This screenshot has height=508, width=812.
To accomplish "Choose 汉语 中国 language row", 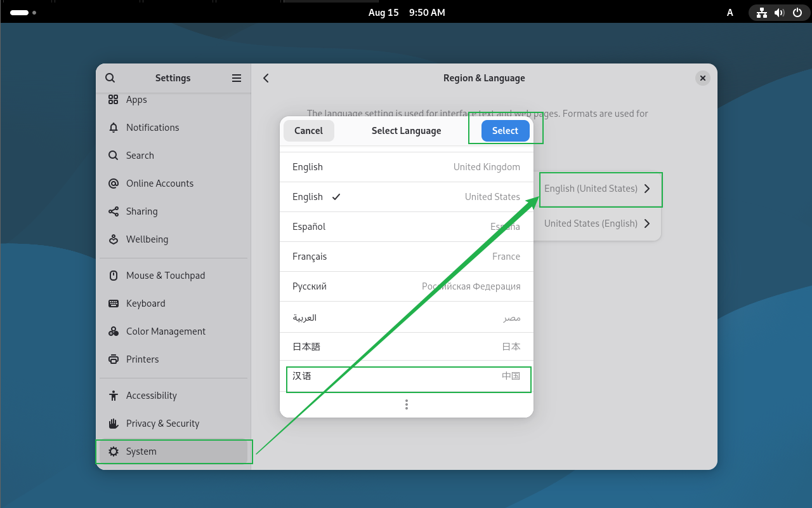I will click(x=407, y=377).
